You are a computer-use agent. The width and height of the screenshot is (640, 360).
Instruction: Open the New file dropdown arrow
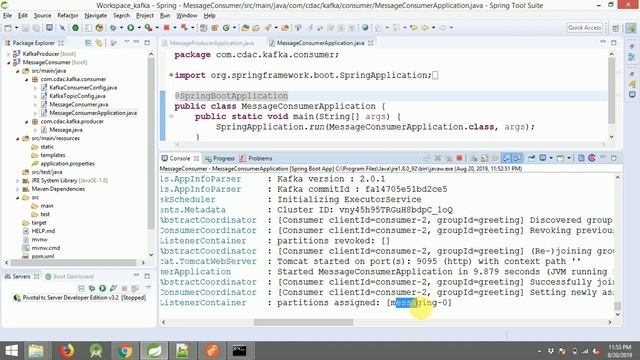[16, 28]
